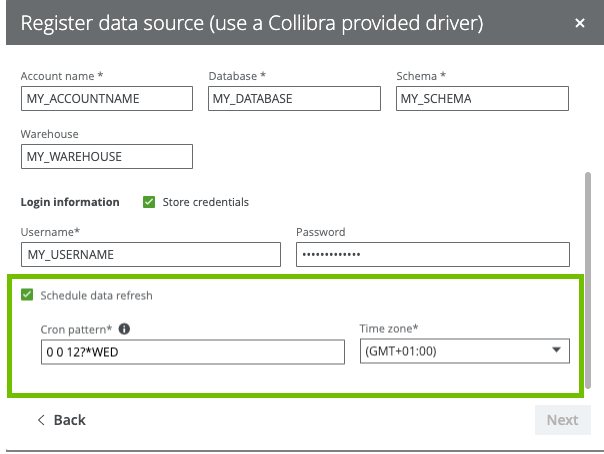
Task: Select the Schema text field
Action: [x=482, y=98]
